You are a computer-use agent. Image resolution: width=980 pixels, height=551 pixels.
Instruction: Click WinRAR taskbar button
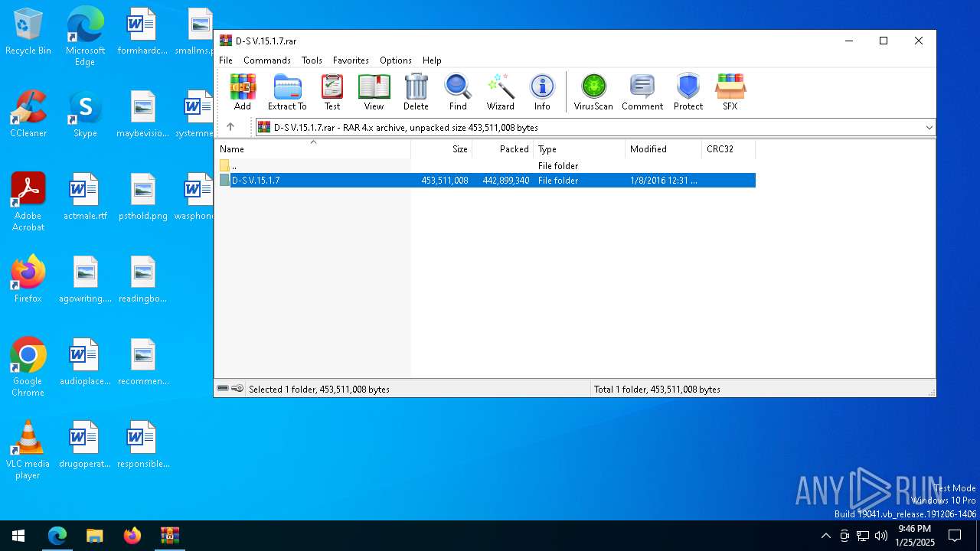tap(169, 536)
